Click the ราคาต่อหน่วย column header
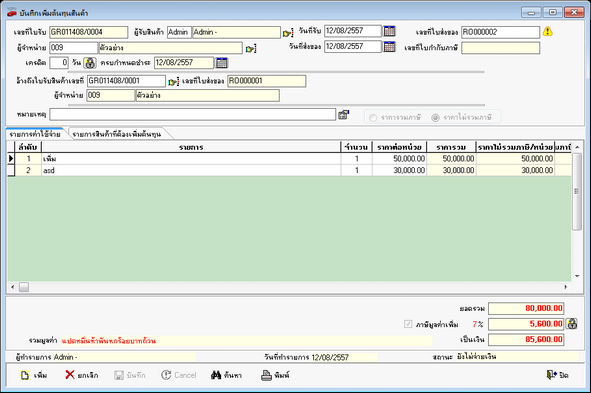Viewport: 591px width, 393px height. pos(400,147)
